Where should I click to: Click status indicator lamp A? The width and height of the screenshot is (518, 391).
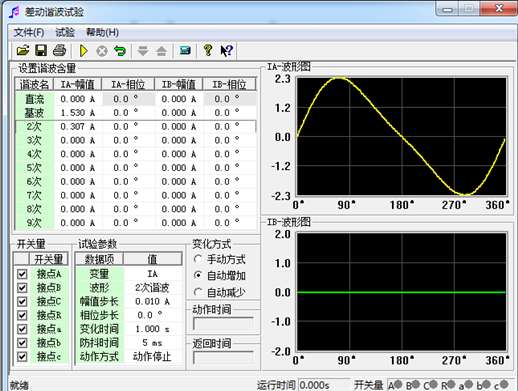(398, 384)
